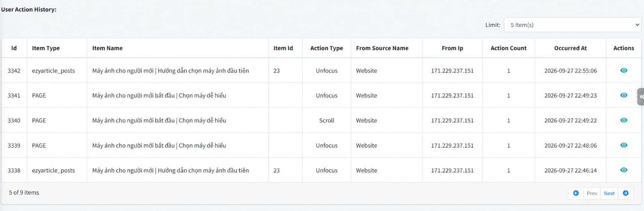Click Item Id 23 in row 3338

[276, 170]
